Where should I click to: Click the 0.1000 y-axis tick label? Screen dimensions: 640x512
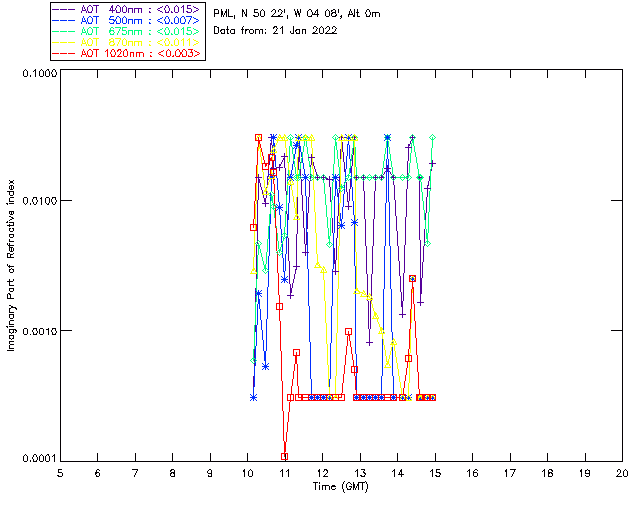pos(39,73)
